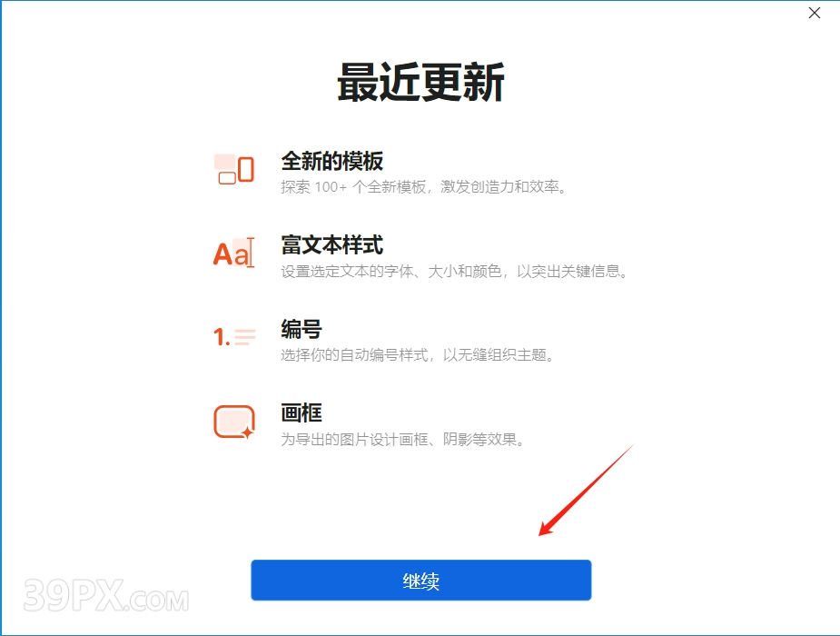Click the numbered list icon
Screen dimensions: 840x636
(234, 337)
